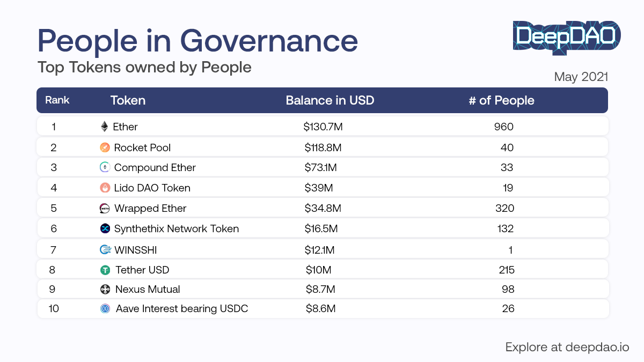This screenshot has height=362, width=644.
Task: Select the Rocket Pool token name
Action: (143, 147)
